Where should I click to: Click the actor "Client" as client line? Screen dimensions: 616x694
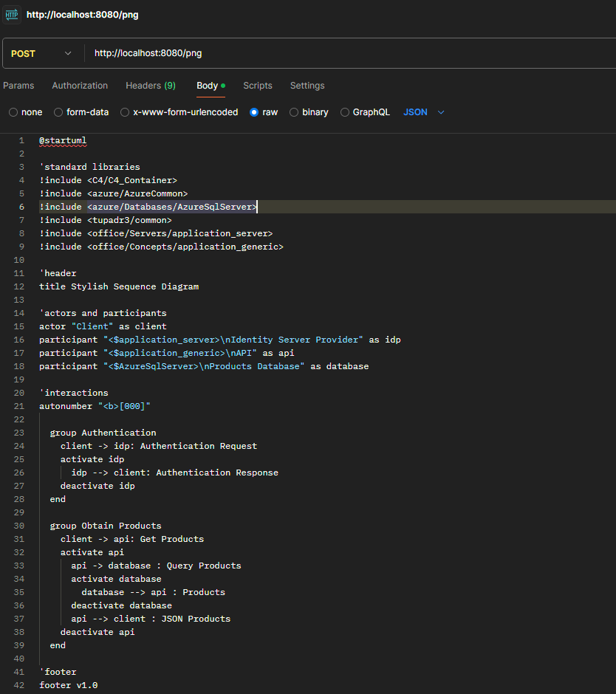[103, 326]
